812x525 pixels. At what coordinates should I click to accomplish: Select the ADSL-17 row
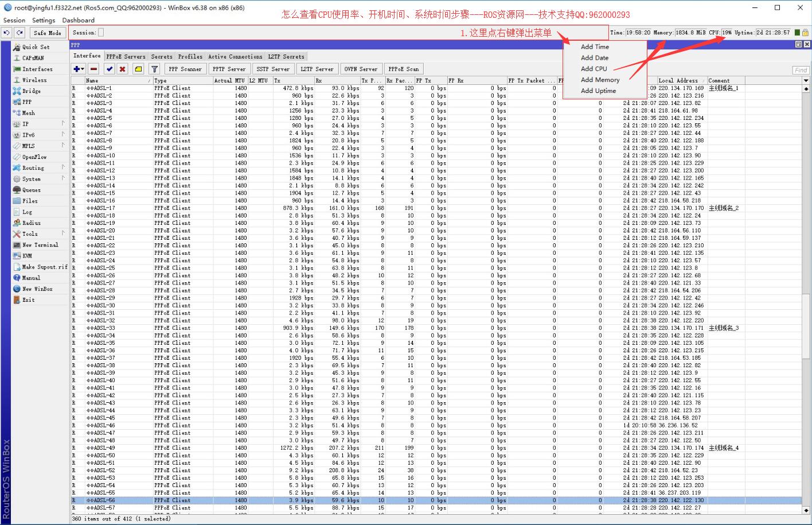[436, 208]
